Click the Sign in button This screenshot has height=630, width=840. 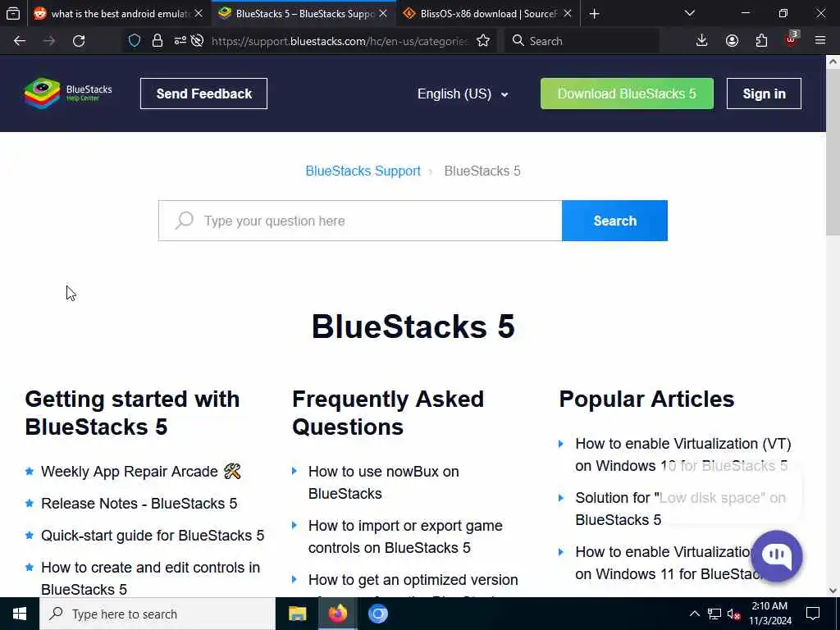click(764, 94)
